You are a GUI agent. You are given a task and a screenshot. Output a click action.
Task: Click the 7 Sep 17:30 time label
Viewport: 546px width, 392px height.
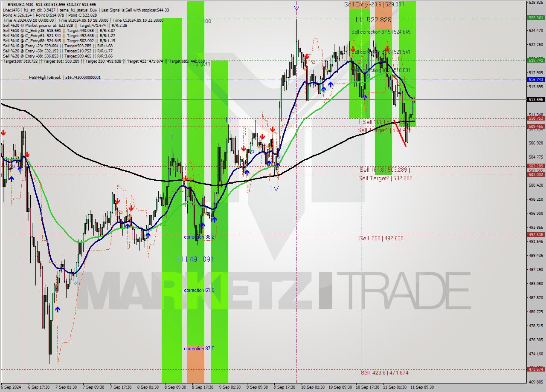pos(120,387)
